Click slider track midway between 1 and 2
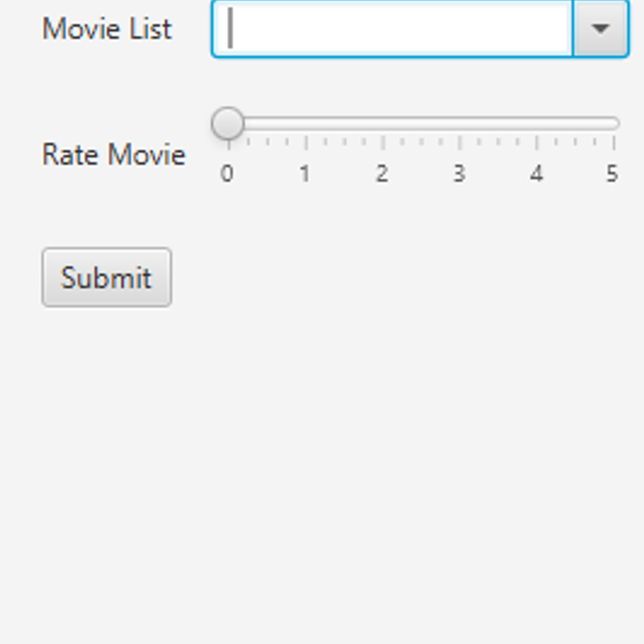644x644 pixels. click(344, 123)
